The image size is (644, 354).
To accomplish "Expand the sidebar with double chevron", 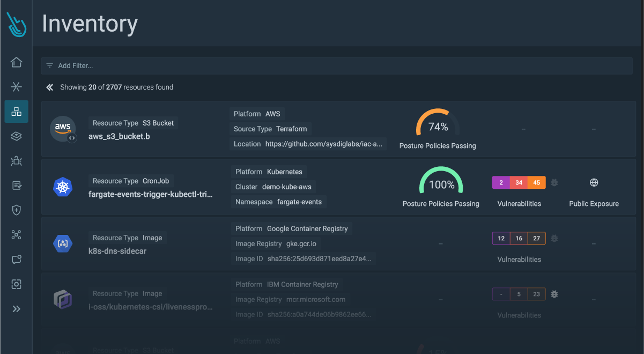I will (16, 309).
